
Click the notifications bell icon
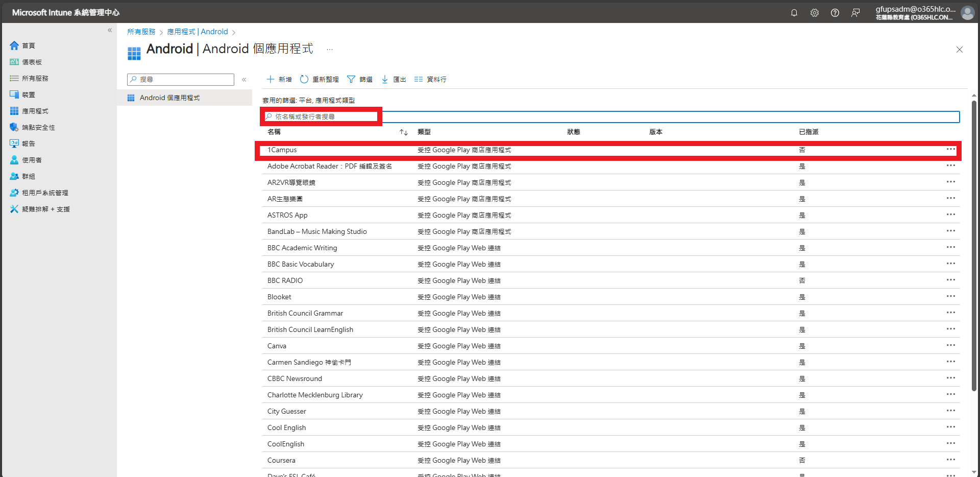point(794,13)
